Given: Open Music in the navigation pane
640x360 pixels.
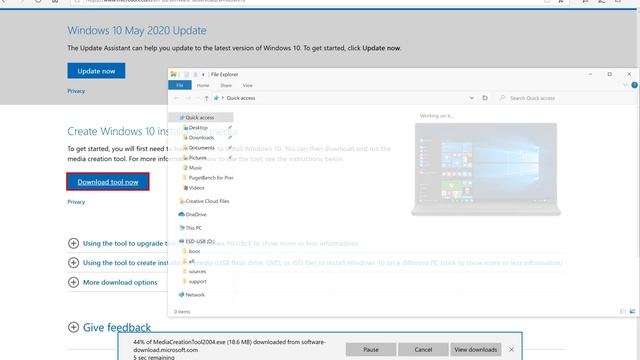Looking at the screenshot, I should coord(195,168).
